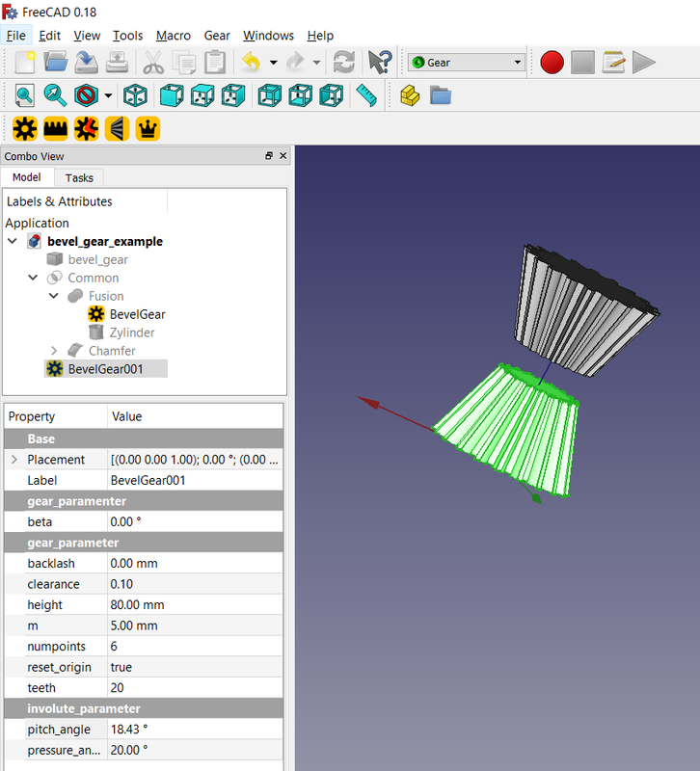This screenshot has height=771, width=700.
Task: Click the Paste clipboard icon
Action: click(214, 63)
